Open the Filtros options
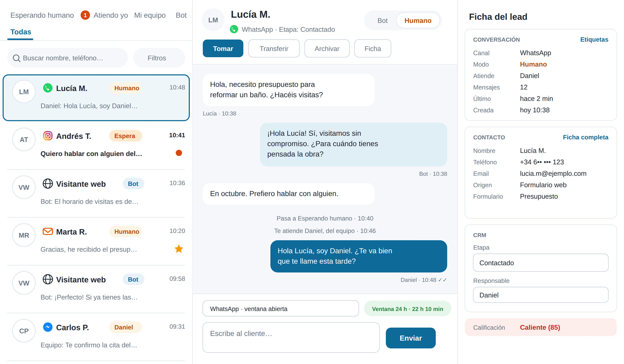 click(x=159, y=58)
